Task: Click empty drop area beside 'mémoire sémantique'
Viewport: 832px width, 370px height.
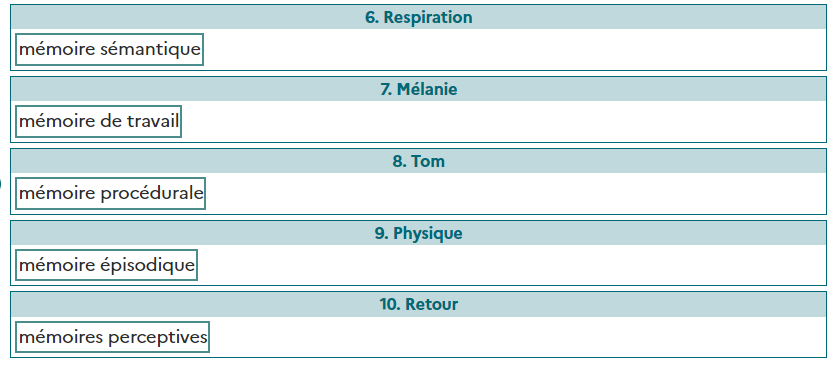Action: pyautogui.click(x=515, y=50)
